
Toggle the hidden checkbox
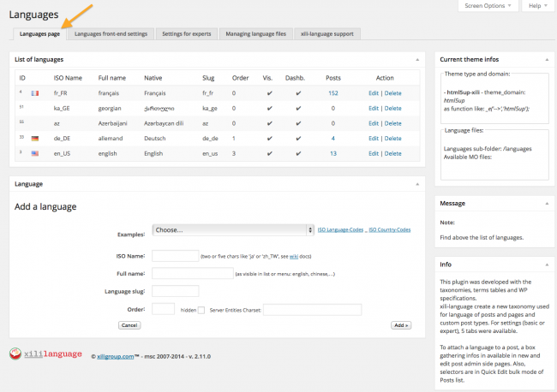click(201, 310)
